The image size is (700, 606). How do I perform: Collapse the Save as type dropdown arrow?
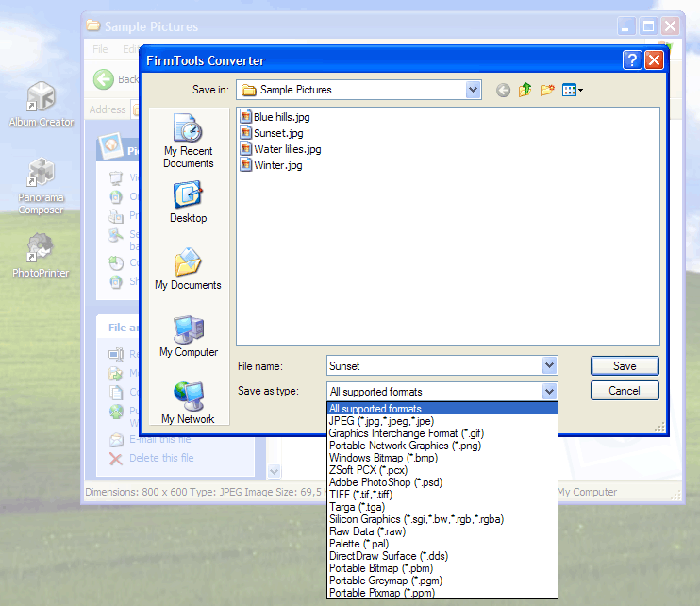click(550, 392)
